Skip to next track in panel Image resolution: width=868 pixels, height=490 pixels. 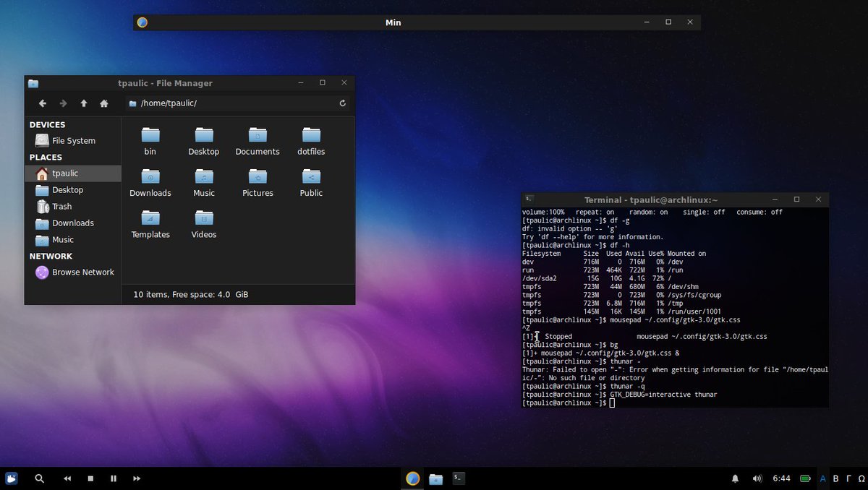coord(137,478)
